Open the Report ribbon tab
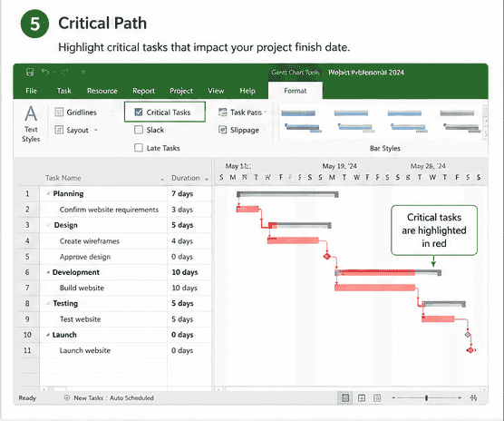This screenshot has width=504, height=421. click(144, 91)
